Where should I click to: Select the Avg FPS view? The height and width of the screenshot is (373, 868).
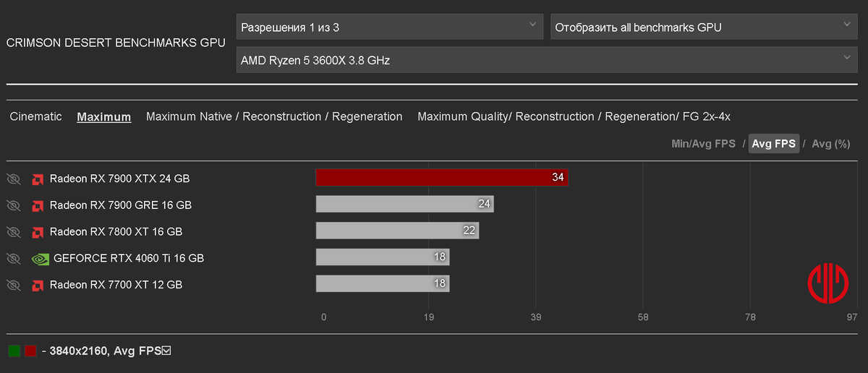click(773, 144)
